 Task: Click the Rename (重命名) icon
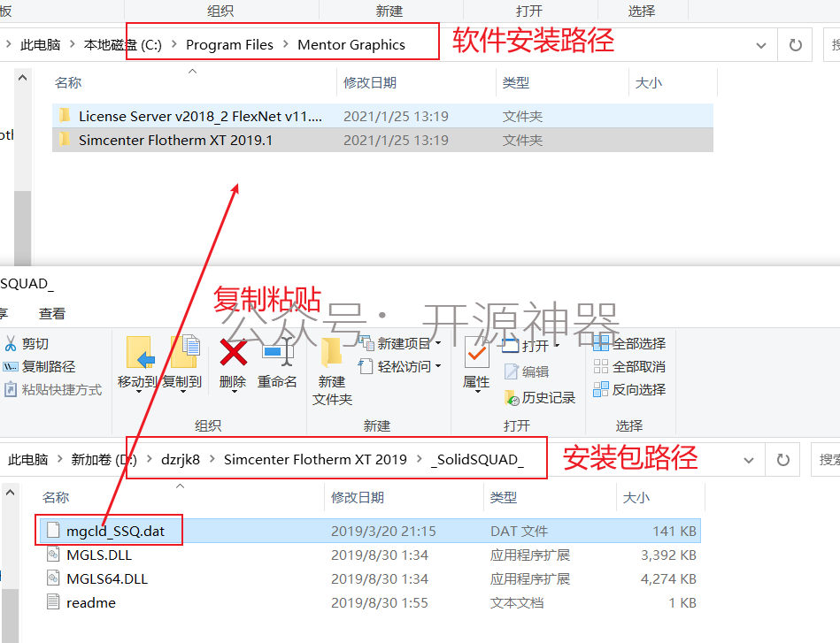click(278, 354)
